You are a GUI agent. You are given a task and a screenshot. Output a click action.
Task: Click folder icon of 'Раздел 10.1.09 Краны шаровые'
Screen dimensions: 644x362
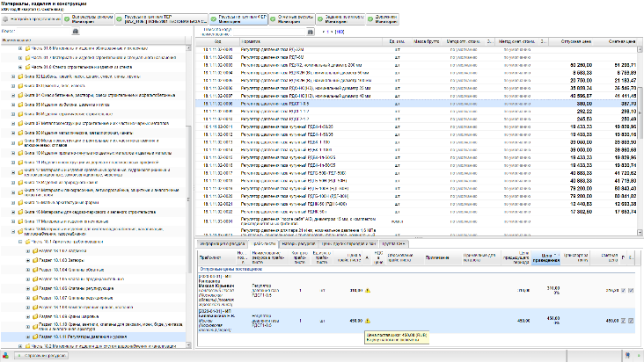(35, 316)
